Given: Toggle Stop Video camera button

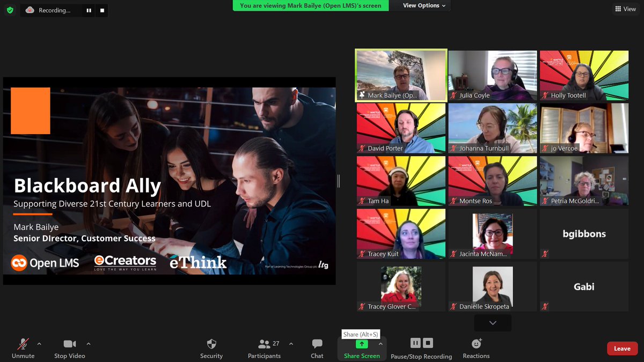Looking at the screenshot, I should click(69, 348).
